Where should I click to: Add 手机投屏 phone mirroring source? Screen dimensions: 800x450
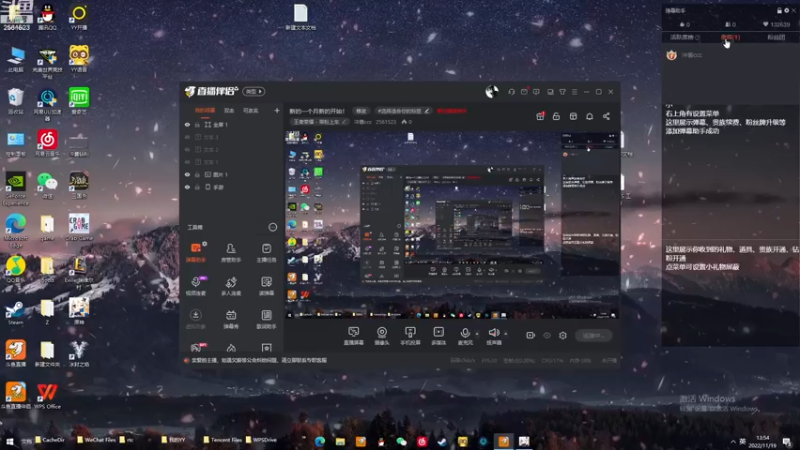tap(410, 336)
